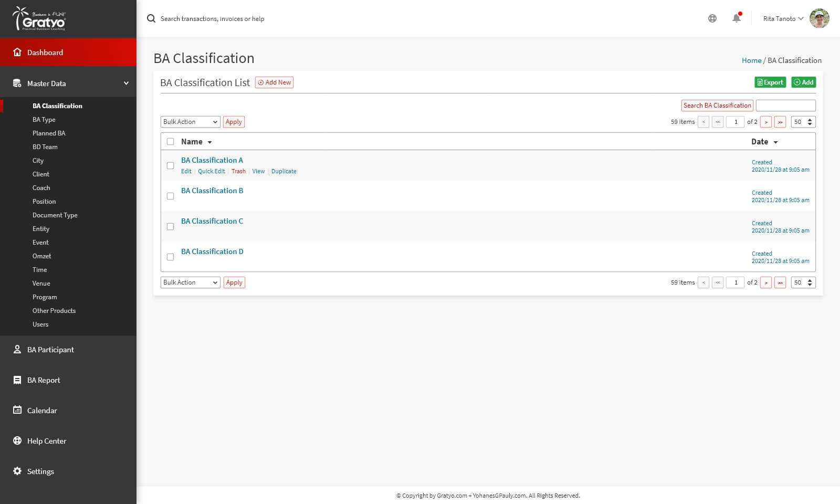Select the BA Classification C checkbox
Screen dimensions: 840x504
coord(170,227)
